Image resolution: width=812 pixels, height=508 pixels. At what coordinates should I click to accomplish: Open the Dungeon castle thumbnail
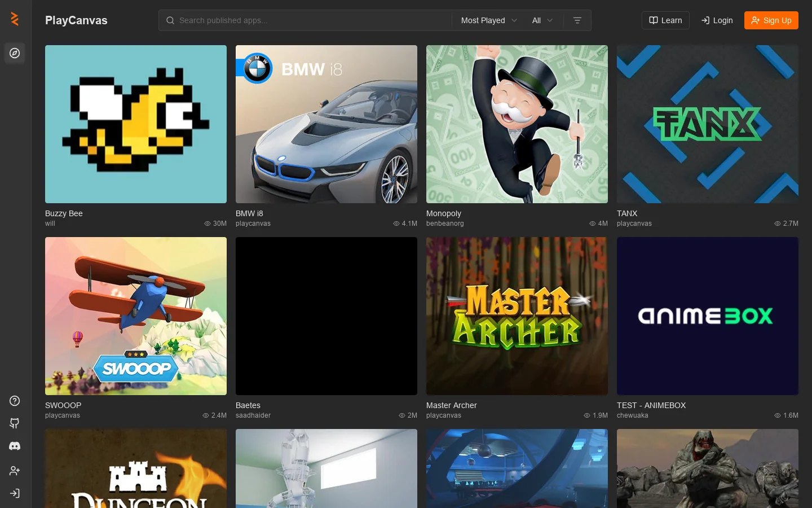pyautogui.click(x=136, y=468)
